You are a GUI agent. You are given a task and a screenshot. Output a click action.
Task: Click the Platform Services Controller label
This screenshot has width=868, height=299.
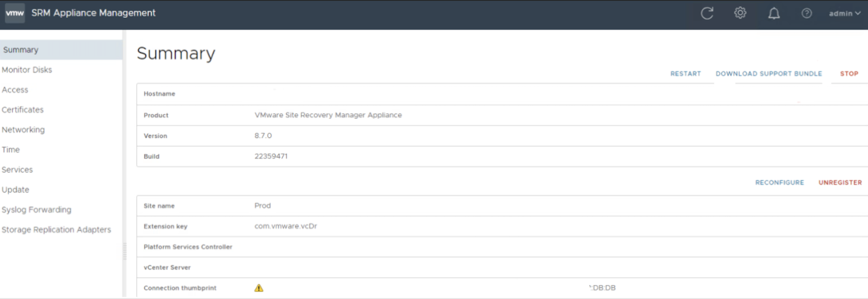click(188, 247)
